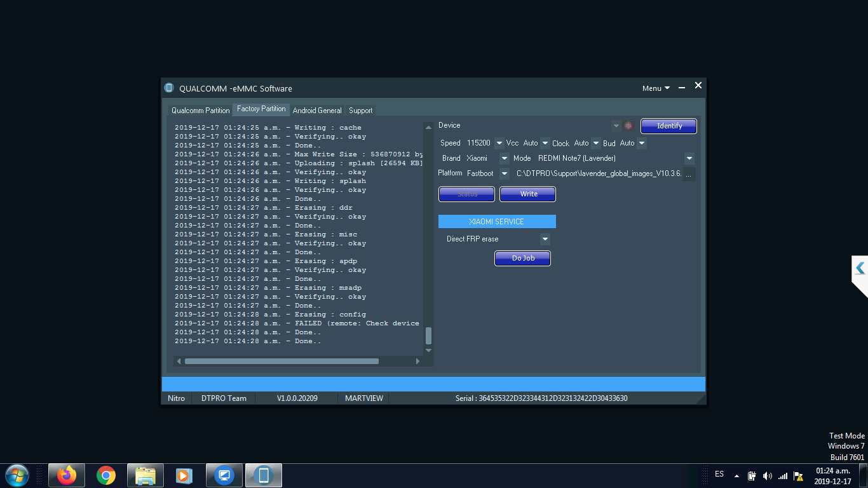Viewport: 868px width, 488px height.
Task: Show hidden system tray icons
Action: click(736, 475)
